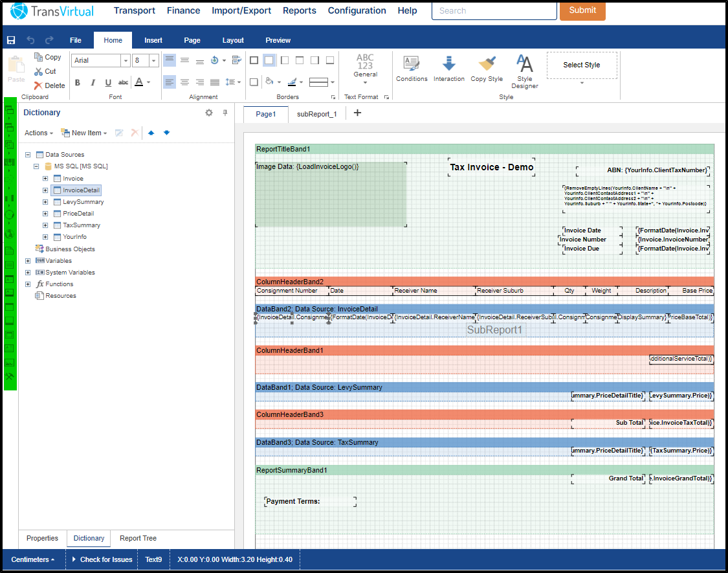Toggle strikethrough formatting
The height and width of the screenshot is (573, 728).
pyautogui.click(x=123, y=82)
